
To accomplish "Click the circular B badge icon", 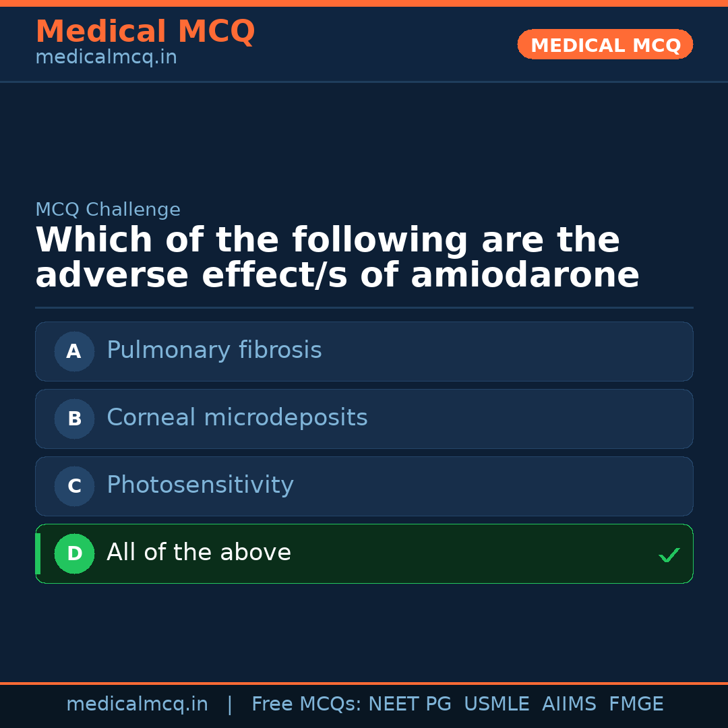I will tap(74, 419).
